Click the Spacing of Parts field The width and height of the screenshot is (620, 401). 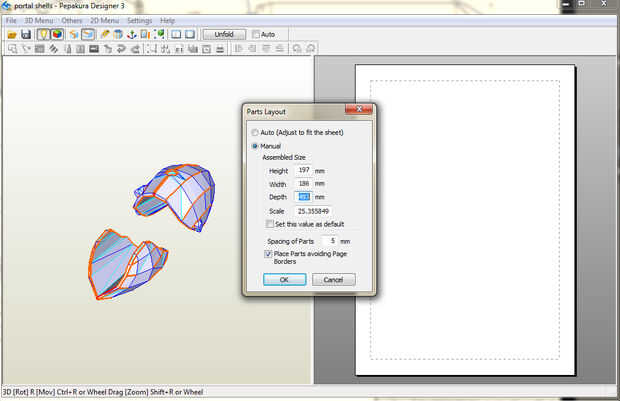(330, 241)
